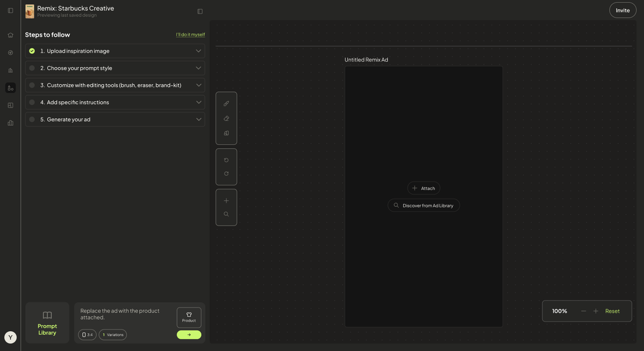Open the Prompt Library book button

pos(47,323)
